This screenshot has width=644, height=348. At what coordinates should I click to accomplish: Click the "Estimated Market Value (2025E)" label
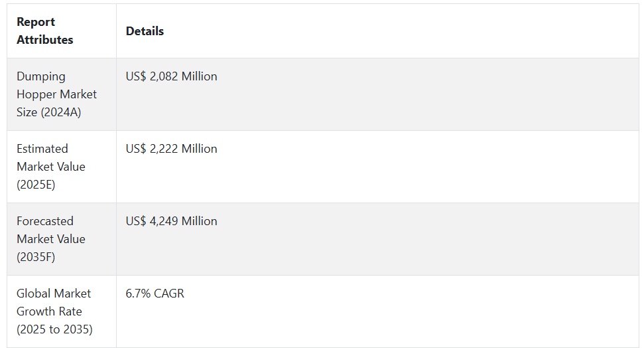[51, 167]
